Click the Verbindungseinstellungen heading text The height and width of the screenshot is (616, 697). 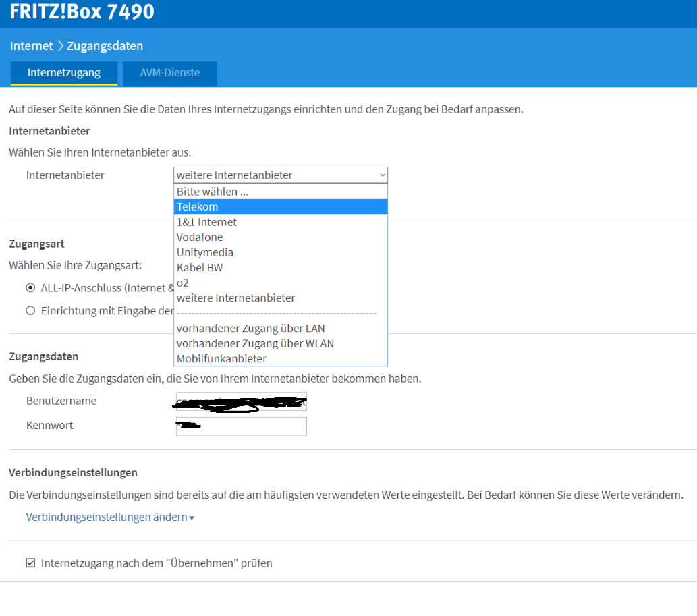73,472
